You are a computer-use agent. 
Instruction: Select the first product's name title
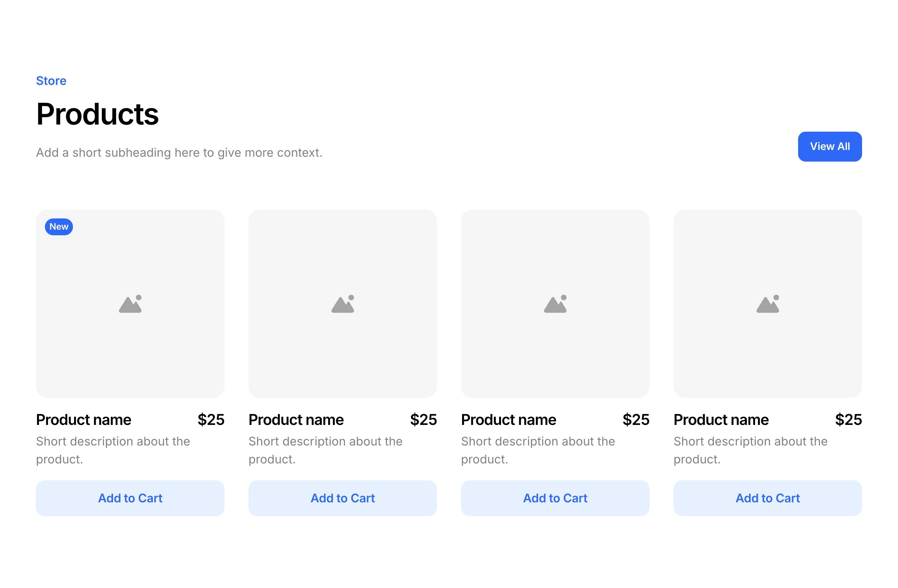[83, 420]
